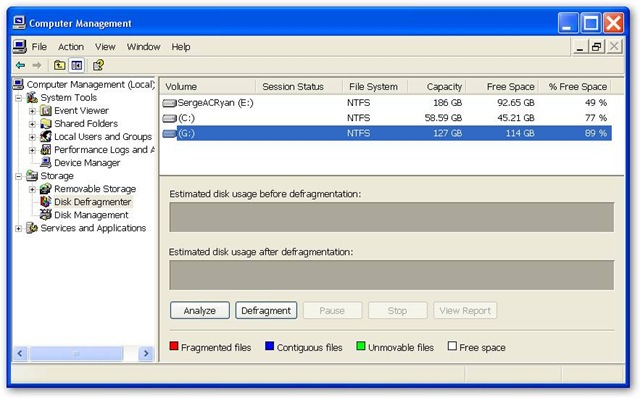The height and width of the screenshot is (398, 640).
Task: Expand Services and Applications node
Action: pos(18,229)
